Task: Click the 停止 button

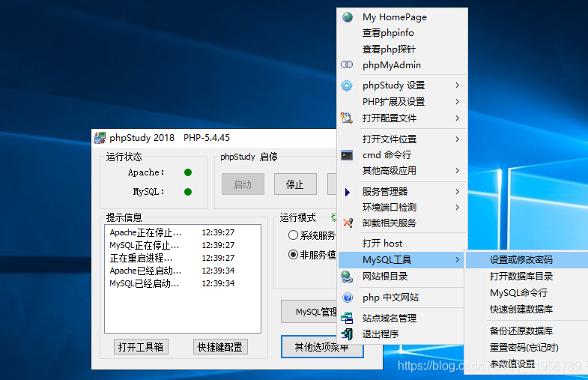Action: click(x=295, y=184)
